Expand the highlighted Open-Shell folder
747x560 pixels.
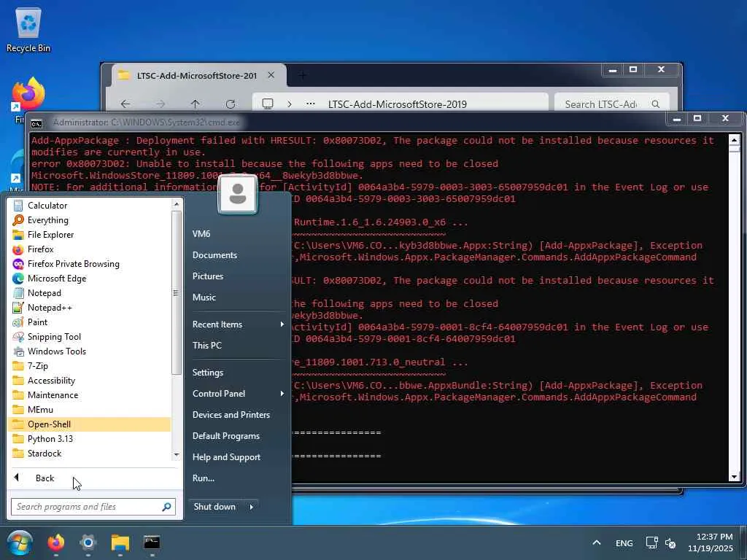click(x=89, y=424)
